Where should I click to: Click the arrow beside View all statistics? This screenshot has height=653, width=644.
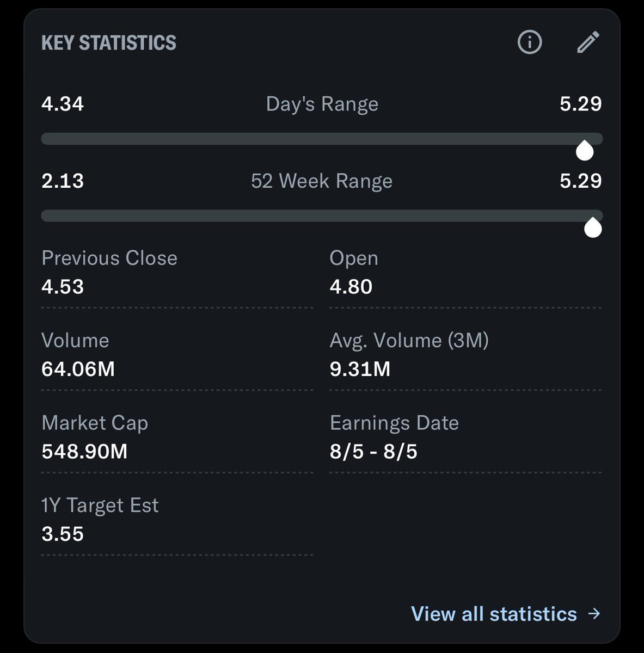pos(594,614)
